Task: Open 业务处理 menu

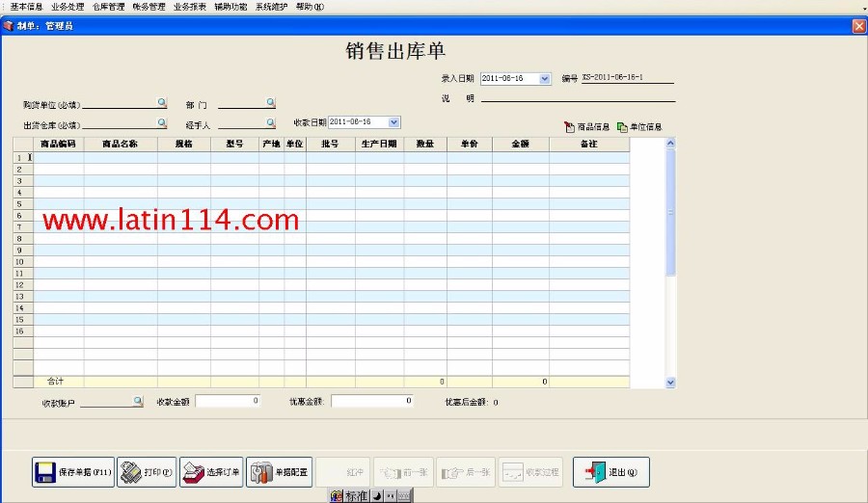Action: coord(68,7)
